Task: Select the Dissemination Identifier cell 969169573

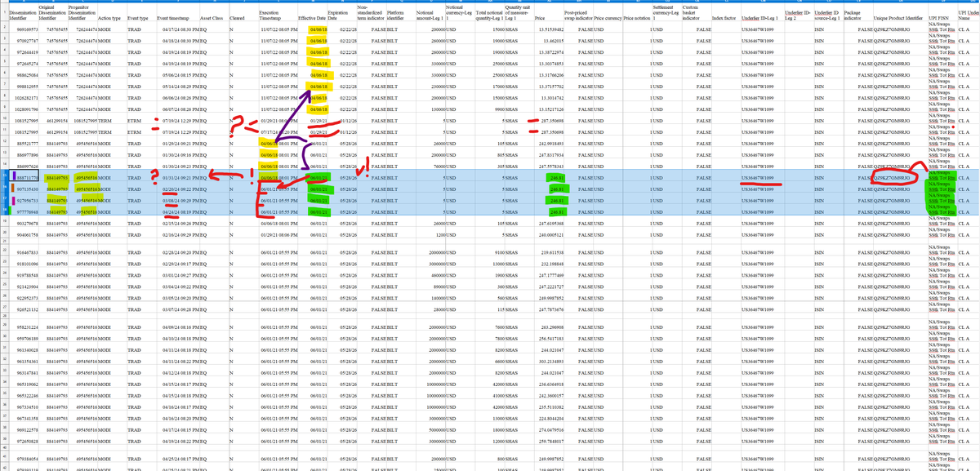Action: 22,28
